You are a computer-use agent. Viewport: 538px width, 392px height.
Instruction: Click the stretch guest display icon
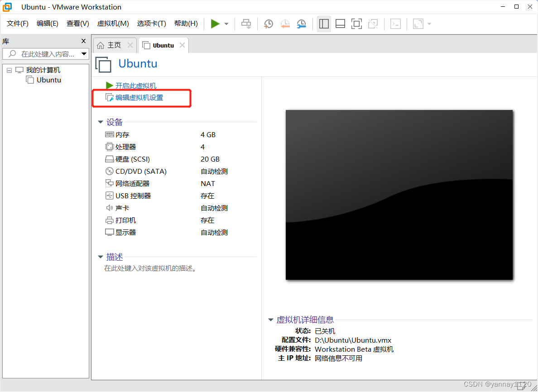pyautogui.click(x=418, y=24)
